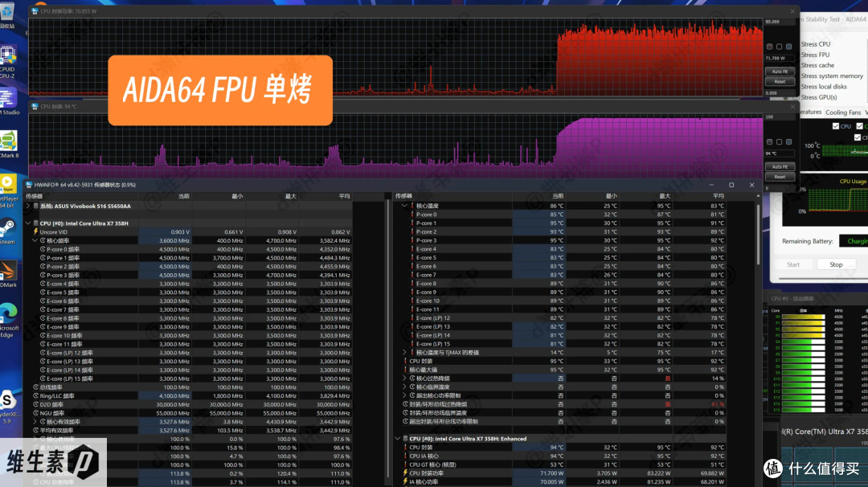Select the Stress FPU option in AIDA64
This screenshot has width=868, height=487.
[x=815, y=55]
